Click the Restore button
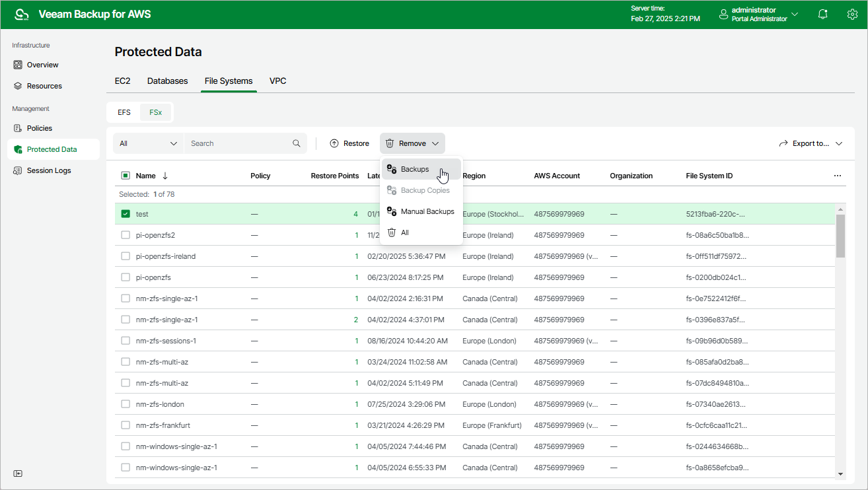The height and width of the screenshot is (490, 868). point(349,143)
